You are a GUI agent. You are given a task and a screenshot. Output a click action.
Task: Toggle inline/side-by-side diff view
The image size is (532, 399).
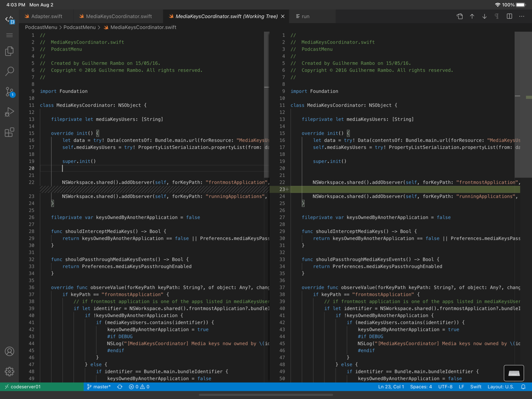[509, 16]
